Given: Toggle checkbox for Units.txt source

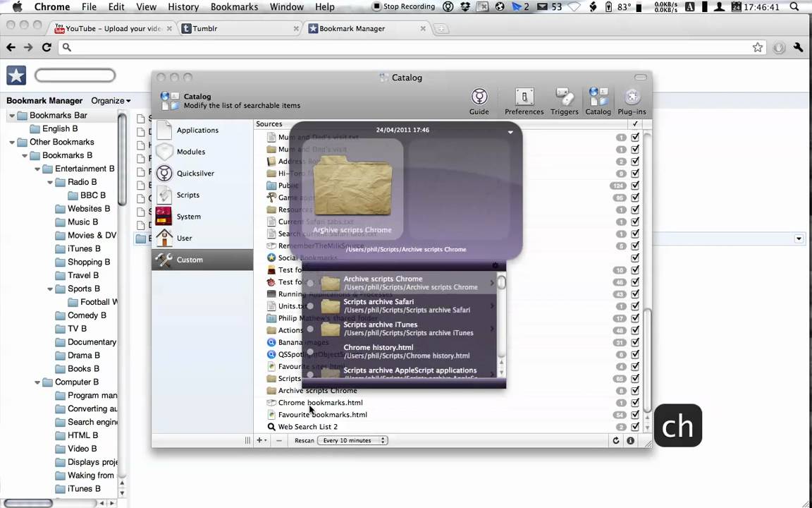Looking at the screenshot, I should click(635, 306).
